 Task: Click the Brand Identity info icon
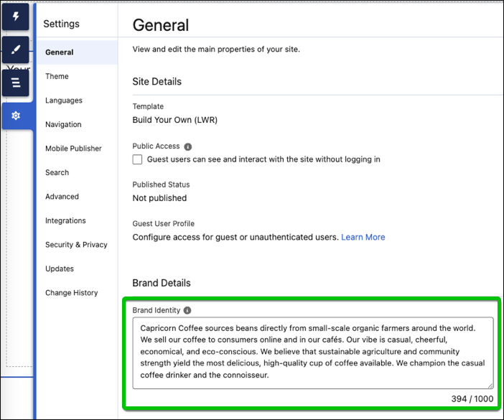coord(187,310)
